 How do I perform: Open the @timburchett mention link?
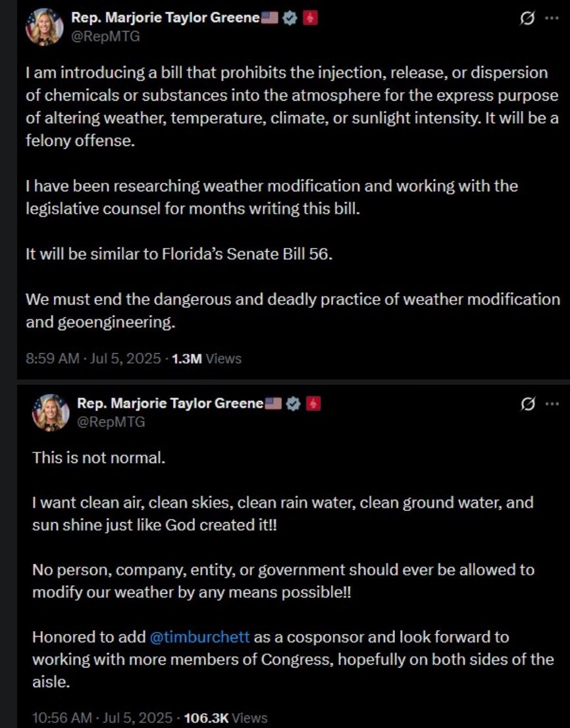[199, 637]
